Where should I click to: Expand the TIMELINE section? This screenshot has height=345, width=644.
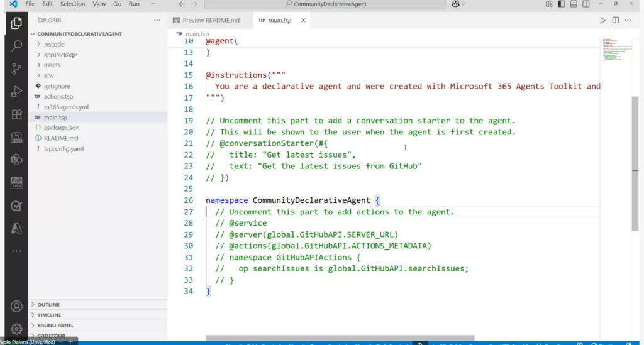pyautogui.click(x=99, y=315)
